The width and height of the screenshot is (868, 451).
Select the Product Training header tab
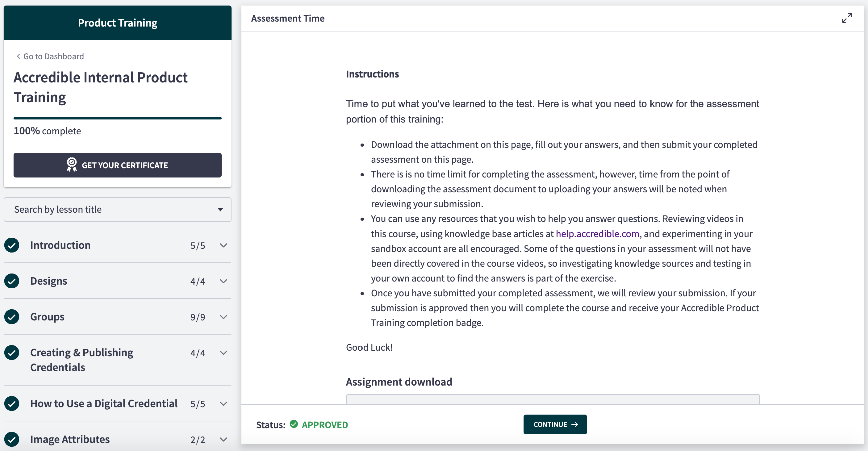pyautogui.click(x=117, y=23)
